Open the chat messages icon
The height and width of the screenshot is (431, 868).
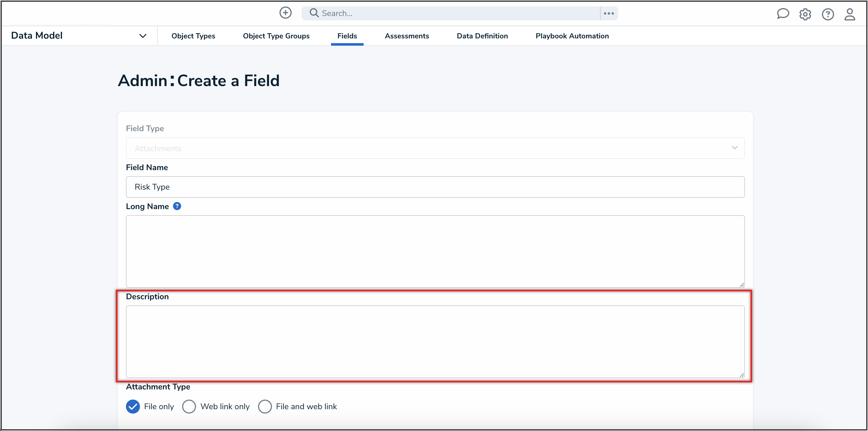[783, 14]
